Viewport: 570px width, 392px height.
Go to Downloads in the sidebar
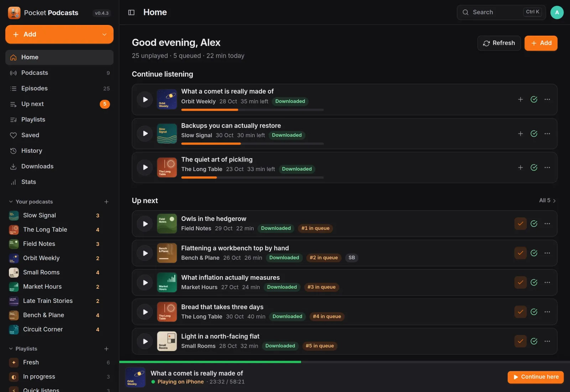(x=59, y=166)
